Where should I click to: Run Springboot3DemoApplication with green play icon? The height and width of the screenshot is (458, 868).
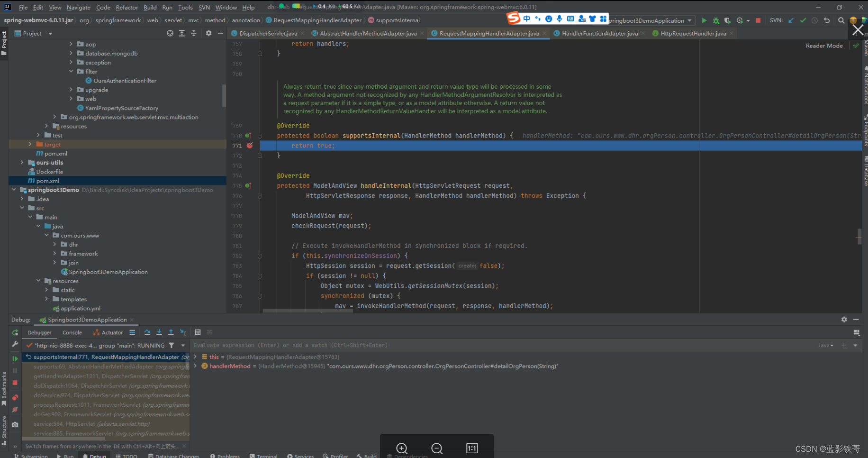704,20
